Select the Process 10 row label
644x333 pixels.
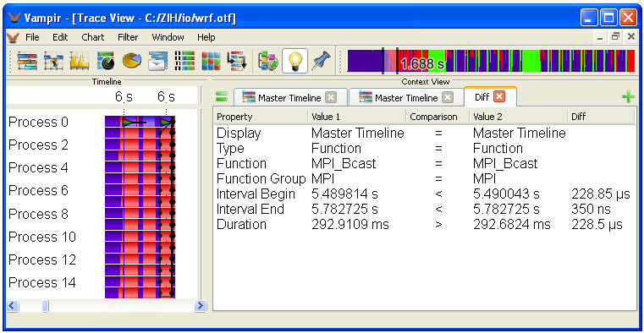coord(42,237)
